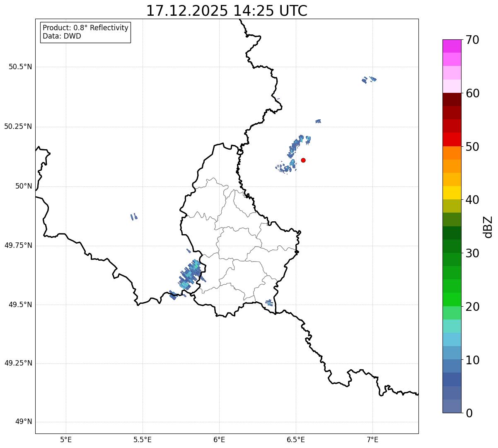
Task: Click the colorbar 10 tick label
Action: (472, 360)
